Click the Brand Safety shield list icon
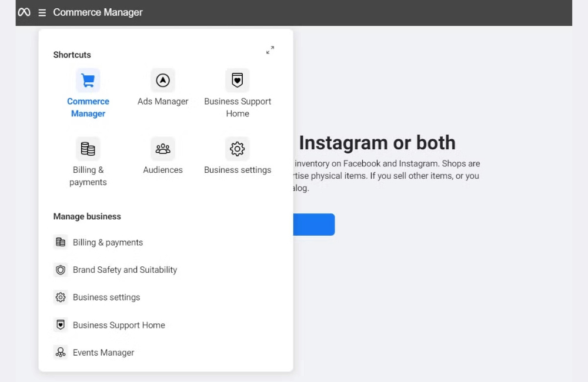The height and width of the screenshot is (382, 588). (x=61, y=270)
